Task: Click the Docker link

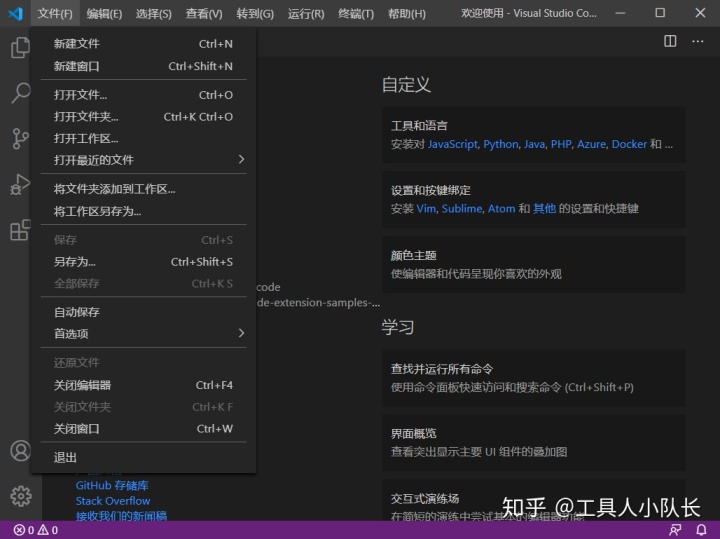Action: [629, 144]
